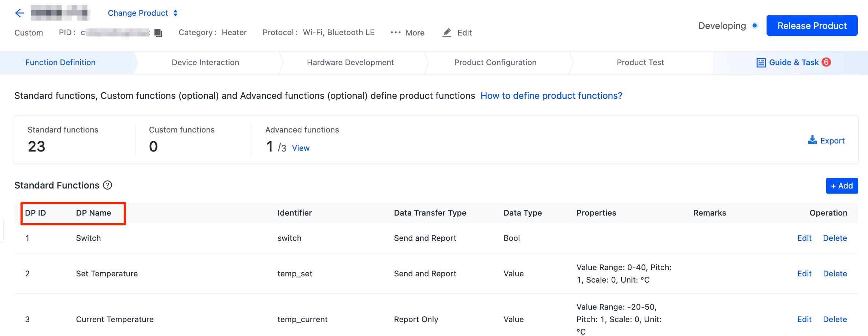Click the + Add button
Viewport: 868px width, 336px height.
pyautogui.click(x=842, y=186)
